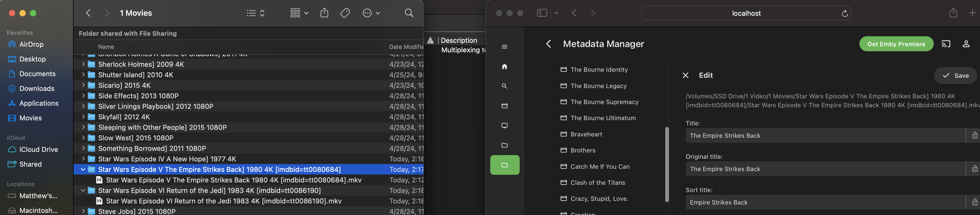Toggle lock on Original title field

974,169
